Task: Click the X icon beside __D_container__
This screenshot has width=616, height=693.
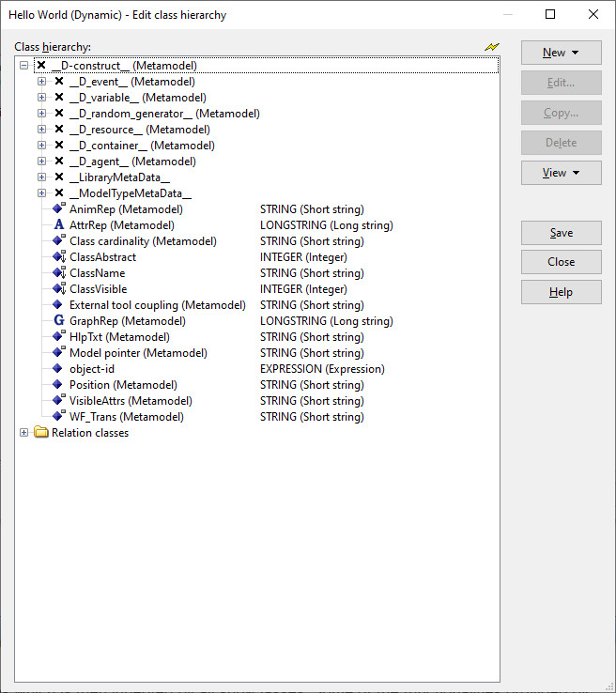Action: point(59,145)
